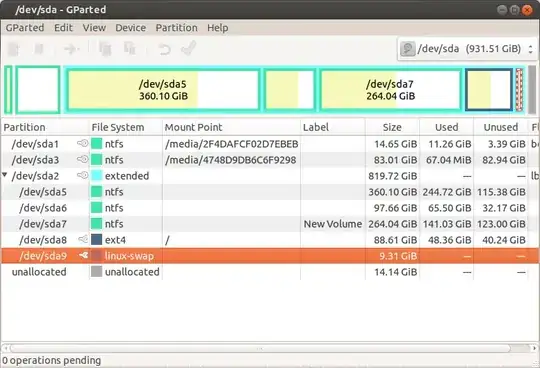The image size is (540, 368).
Task: Click the horizontal scrollbar at the bottom
Action: pyautogui.click(x=260, y=348)
